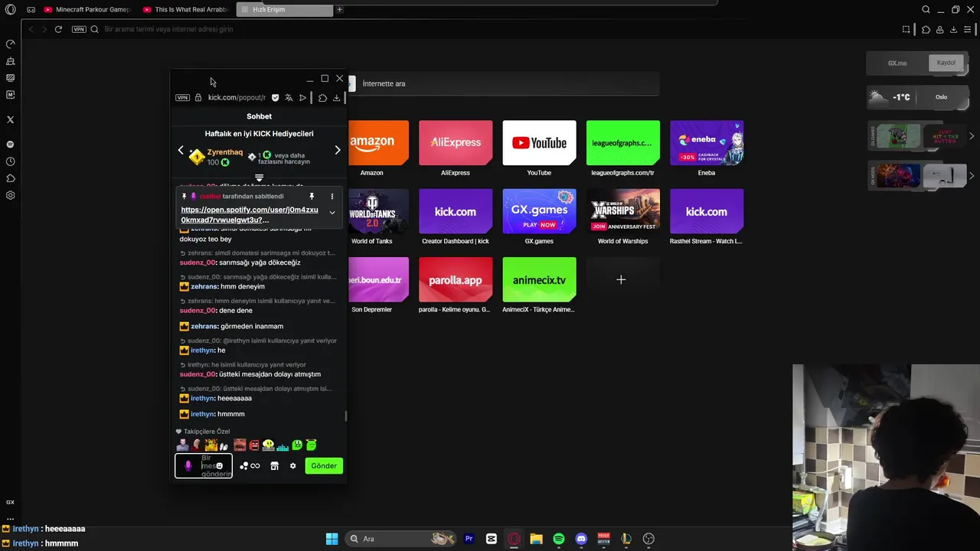Open the translate icon in chat popout
980x551 pixels.
(289, 98)
